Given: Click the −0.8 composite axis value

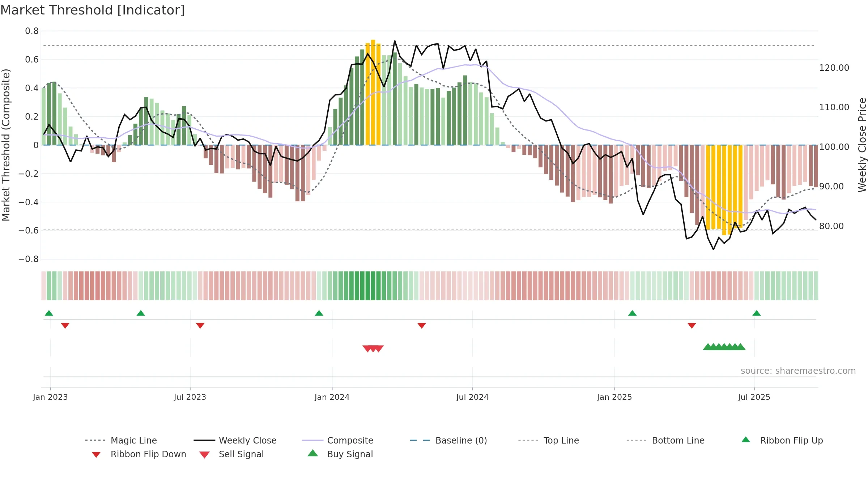Looking at the screenshot, I should (x=29, y=259).
